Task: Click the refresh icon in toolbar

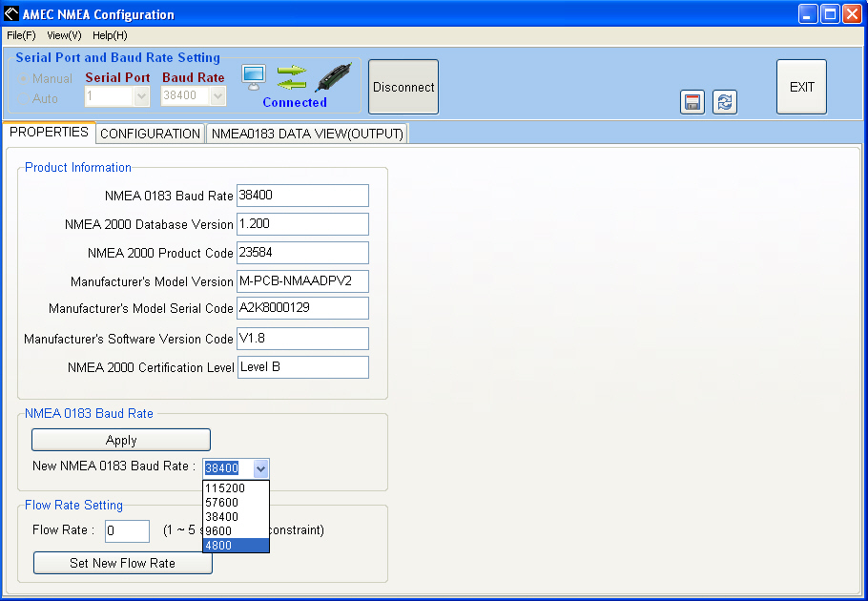Action: pos(725,103)
